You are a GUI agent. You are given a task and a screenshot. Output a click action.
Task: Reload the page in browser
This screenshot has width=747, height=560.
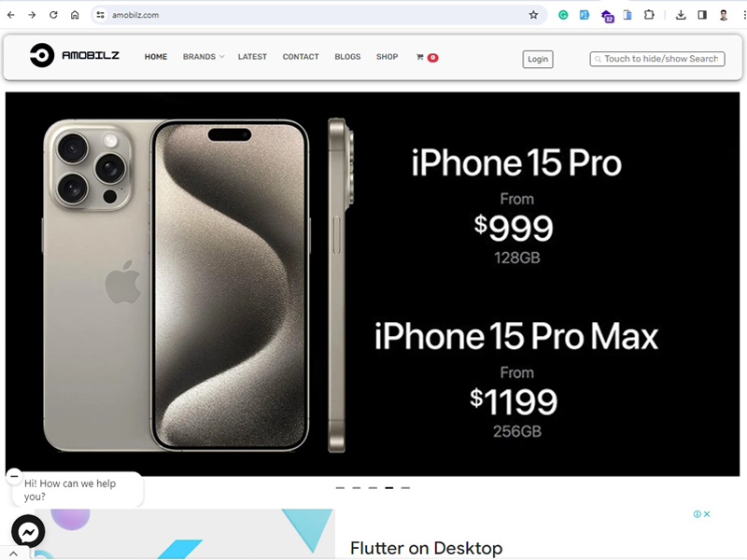click(x=53, y=15)
